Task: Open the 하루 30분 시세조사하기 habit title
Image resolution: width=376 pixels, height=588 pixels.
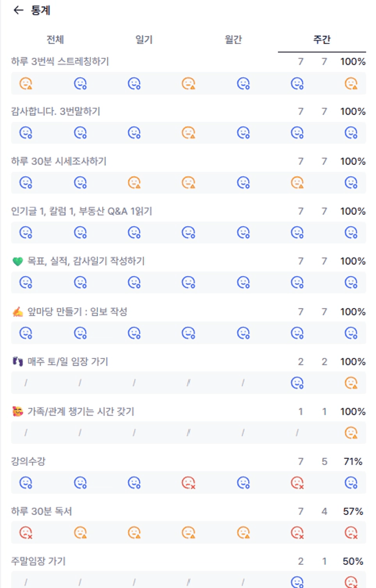Action: 59,161
